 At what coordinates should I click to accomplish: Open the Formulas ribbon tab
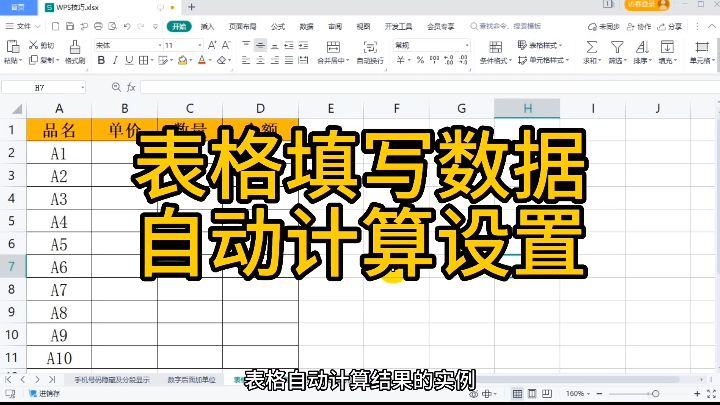click(278, 26)
